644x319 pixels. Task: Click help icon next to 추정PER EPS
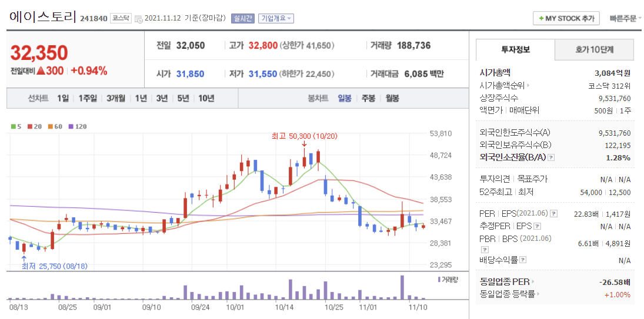pyautogui.click(x=538, y=226)
